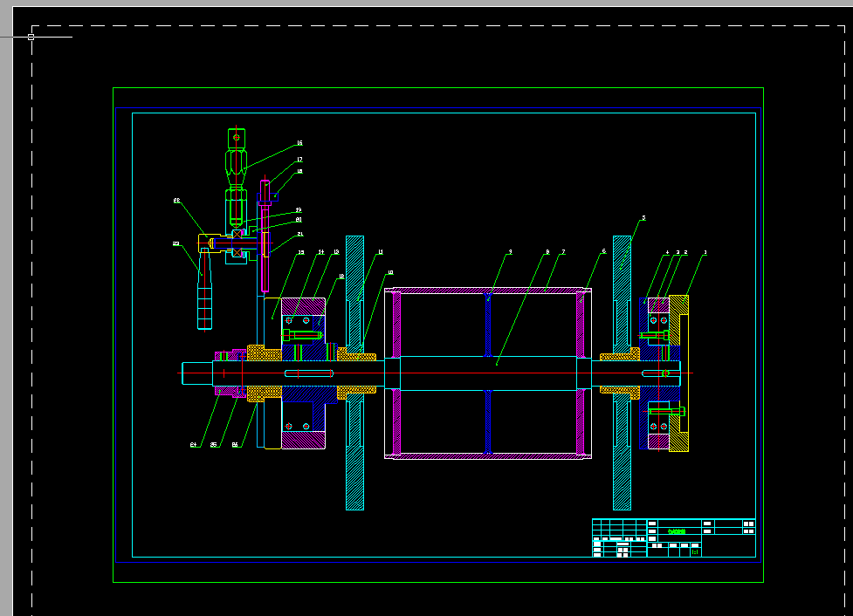This screenshot has width=853, height=616.
Task: Select part callout 16 on the clamp screw
Action: click(x=299, y=143)
